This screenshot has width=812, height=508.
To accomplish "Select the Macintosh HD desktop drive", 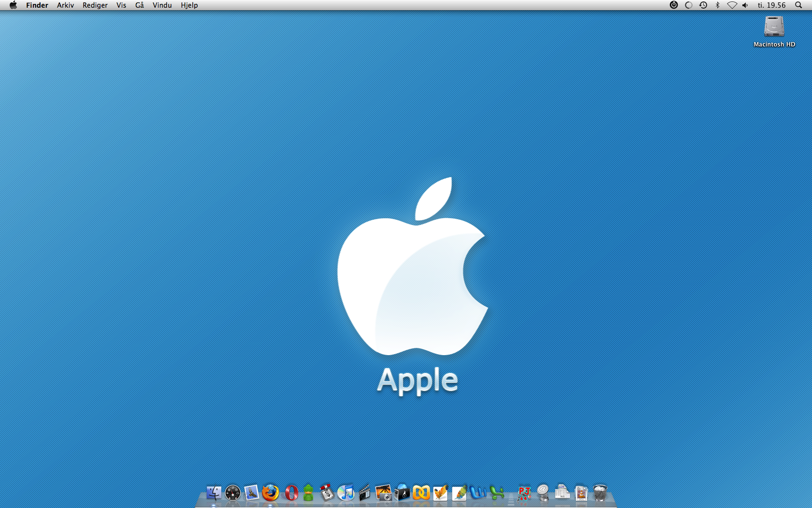I will (774, 32).
